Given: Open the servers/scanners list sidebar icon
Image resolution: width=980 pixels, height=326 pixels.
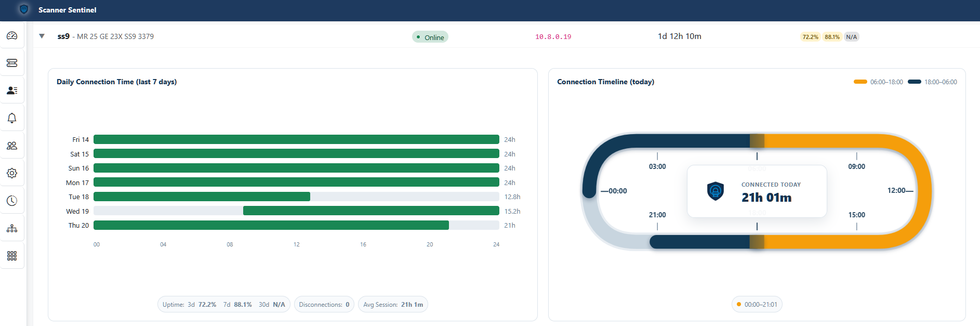Looking at the screenshot, I should (12, 63).
